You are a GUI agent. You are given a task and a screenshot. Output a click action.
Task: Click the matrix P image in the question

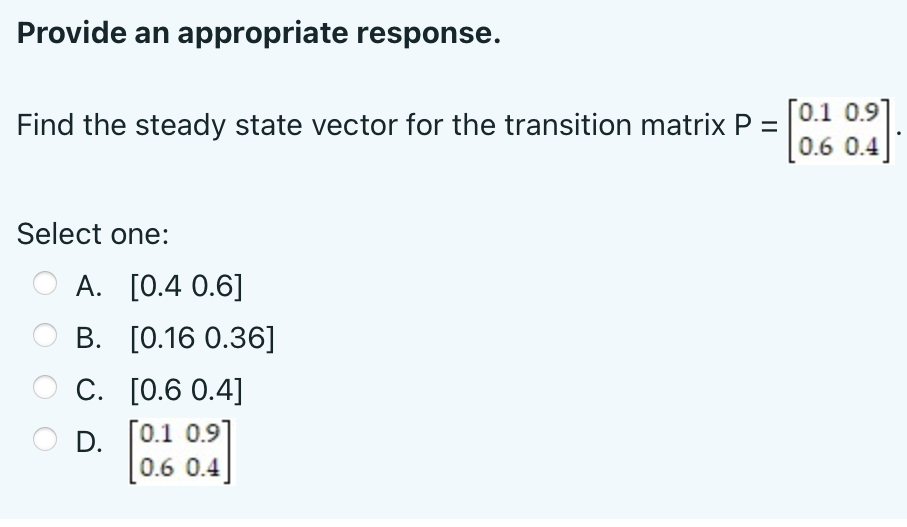(x=840, y=131)
